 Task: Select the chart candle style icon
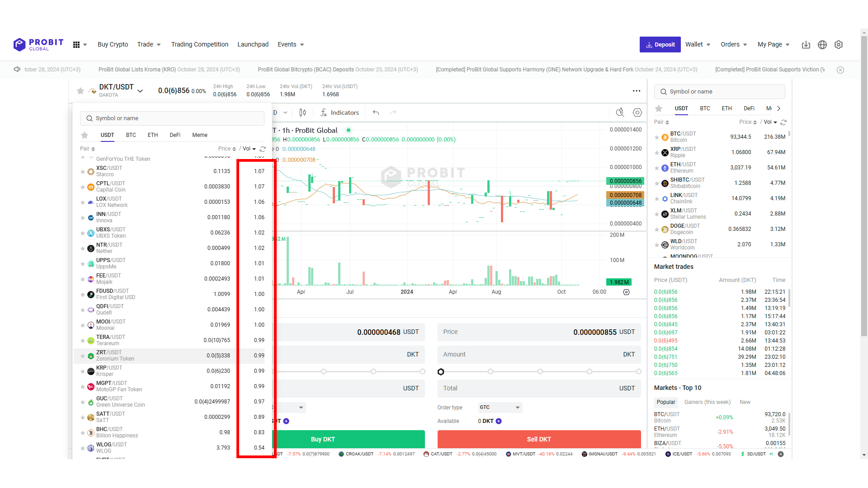[x=302, y=113]
